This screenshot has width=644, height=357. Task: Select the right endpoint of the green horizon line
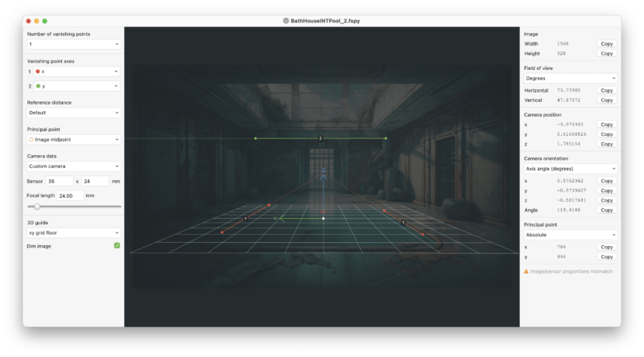[386, 138]
